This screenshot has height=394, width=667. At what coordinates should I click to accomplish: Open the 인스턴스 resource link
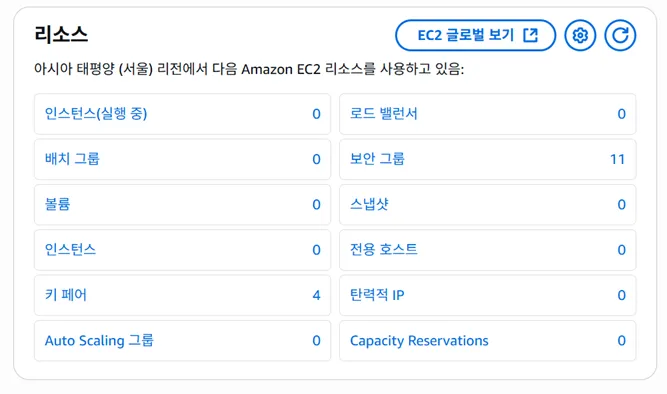(71, 250)
